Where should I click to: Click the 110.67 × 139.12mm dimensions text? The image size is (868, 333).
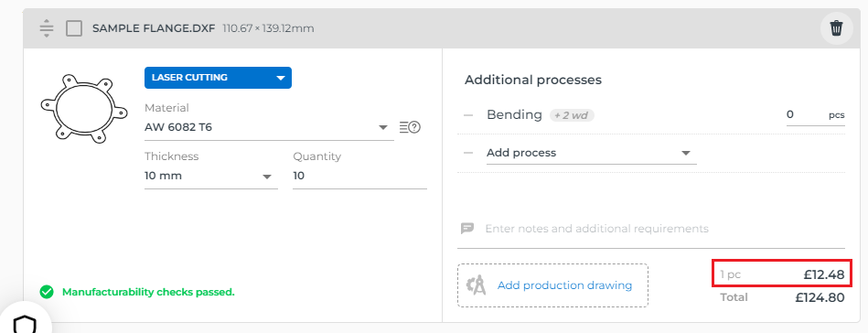[x=268, y=28]
